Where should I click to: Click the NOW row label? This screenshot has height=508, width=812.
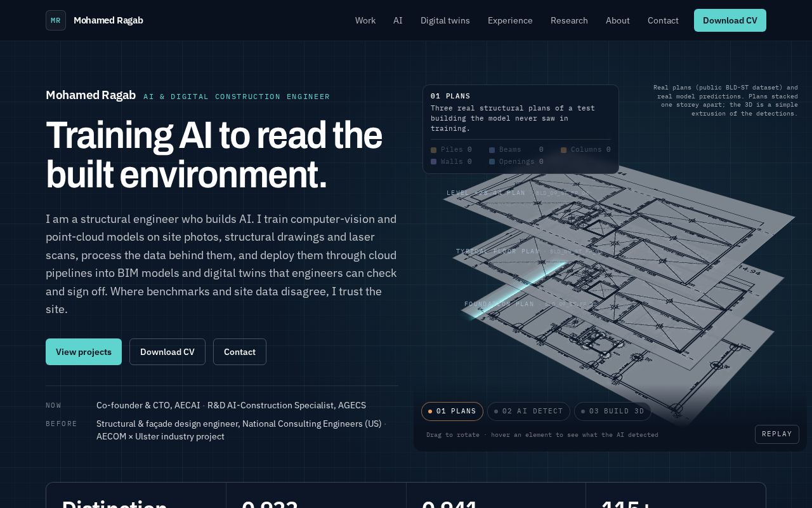pos(54,405)
